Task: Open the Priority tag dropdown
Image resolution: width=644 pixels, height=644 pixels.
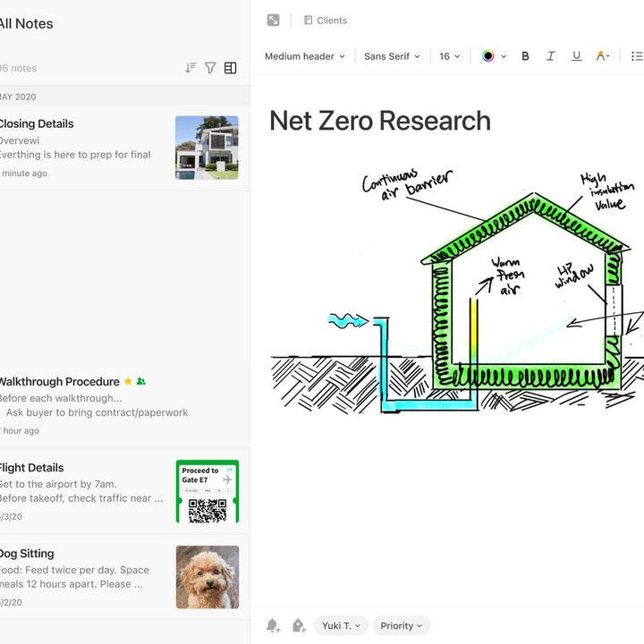Action: point(401,625)
